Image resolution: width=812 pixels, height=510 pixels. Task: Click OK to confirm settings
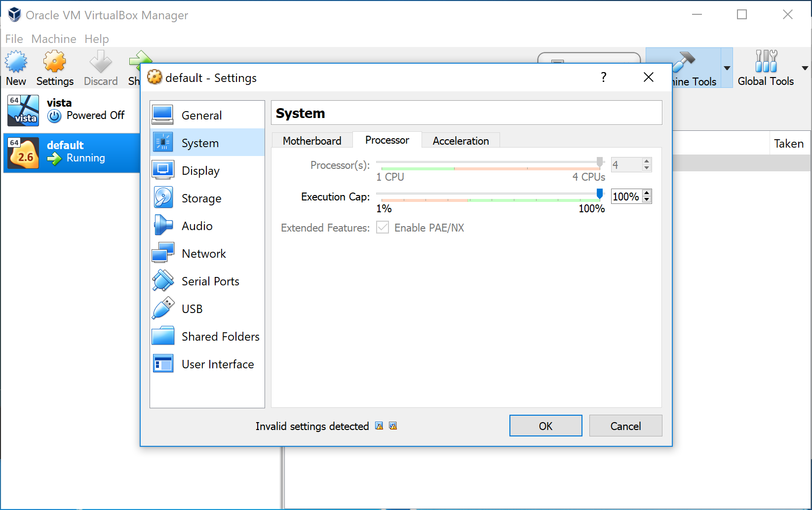(x=545, y=426)
